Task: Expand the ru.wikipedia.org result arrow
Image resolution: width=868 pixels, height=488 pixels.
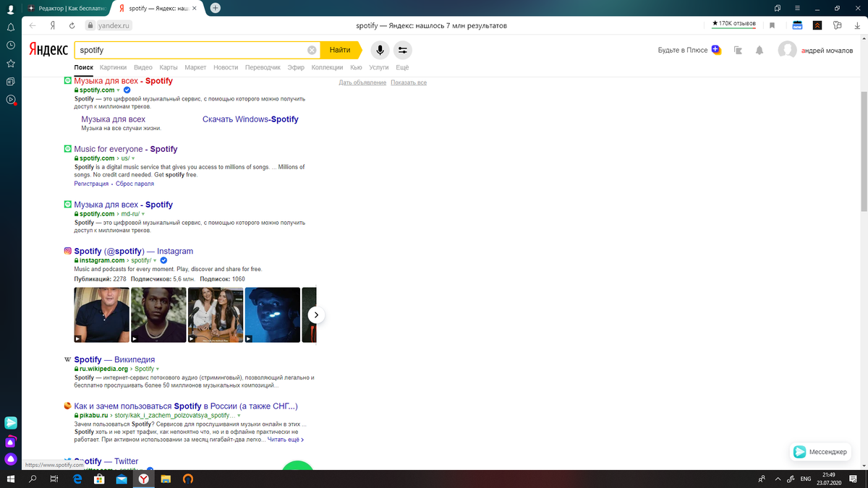Action: (x=158, y=369)
